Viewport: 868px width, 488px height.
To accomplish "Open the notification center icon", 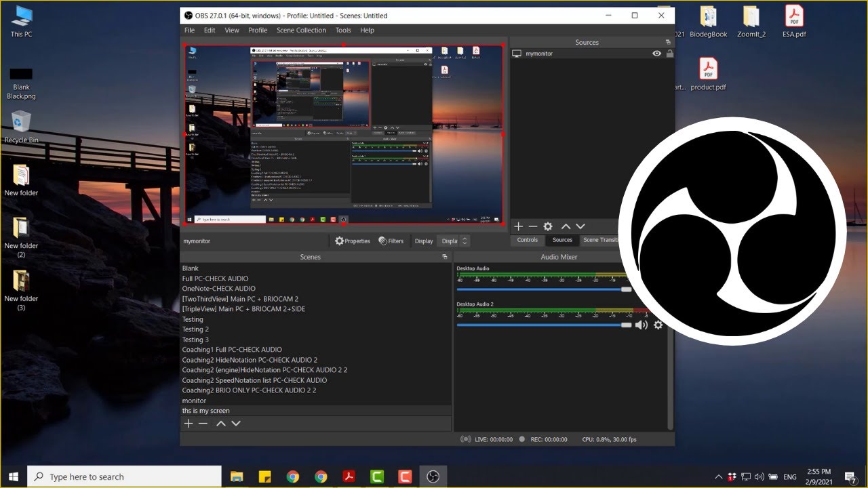I will [852, 477].
